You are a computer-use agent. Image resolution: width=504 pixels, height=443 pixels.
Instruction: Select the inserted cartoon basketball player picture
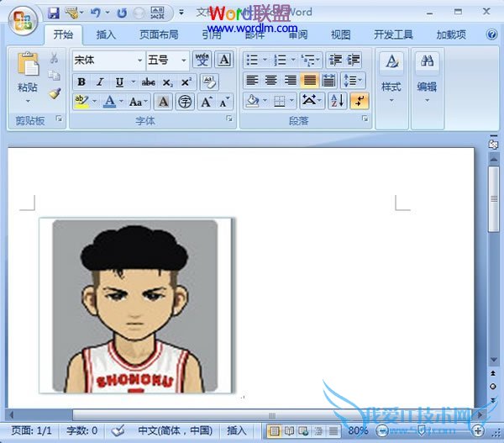click(x=136, y=305)
